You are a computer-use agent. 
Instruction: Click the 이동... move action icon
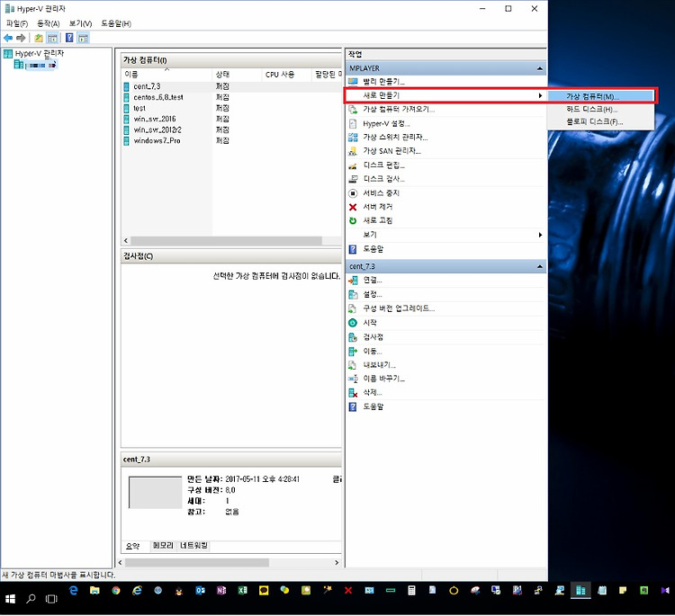point(353,351)
